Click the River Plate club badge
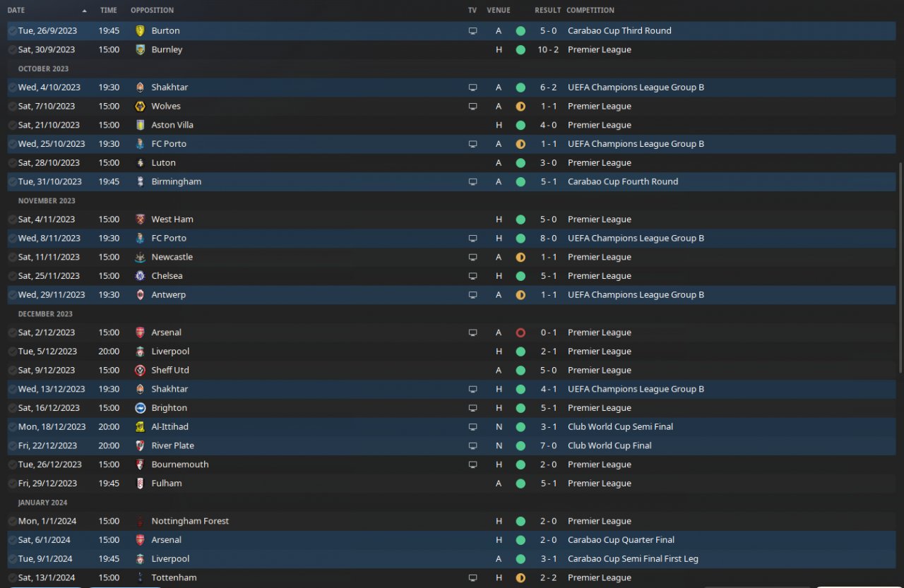Image resolution: width=904 pixels, height=588 pixels. (x=140, y=446)
